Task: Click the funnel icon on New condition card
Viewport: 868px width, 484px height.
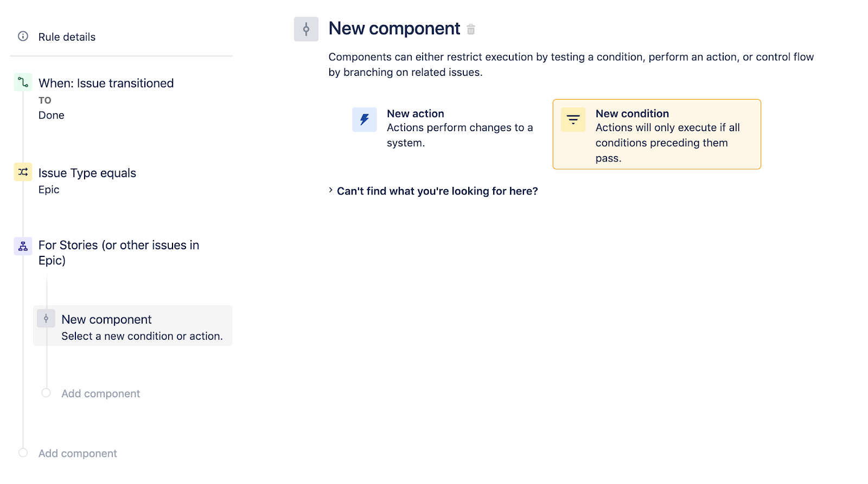Action: (573, 119)
